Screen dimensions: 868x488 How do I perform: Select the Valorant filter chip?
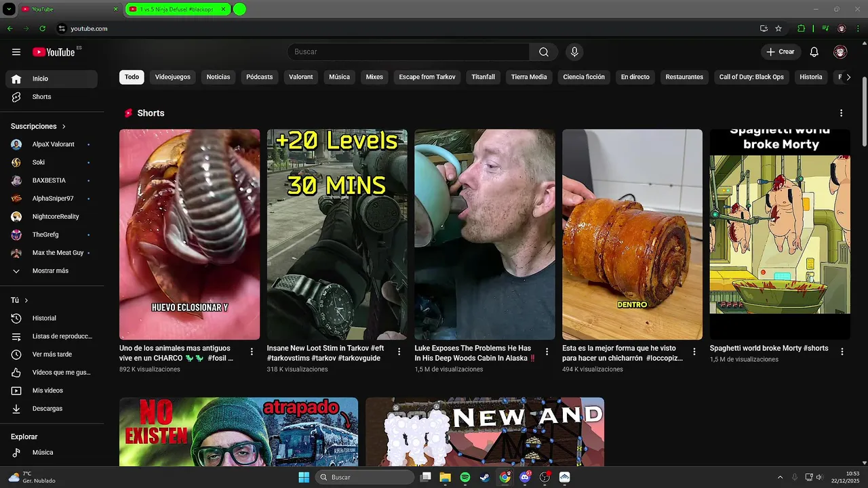point(301,77)
